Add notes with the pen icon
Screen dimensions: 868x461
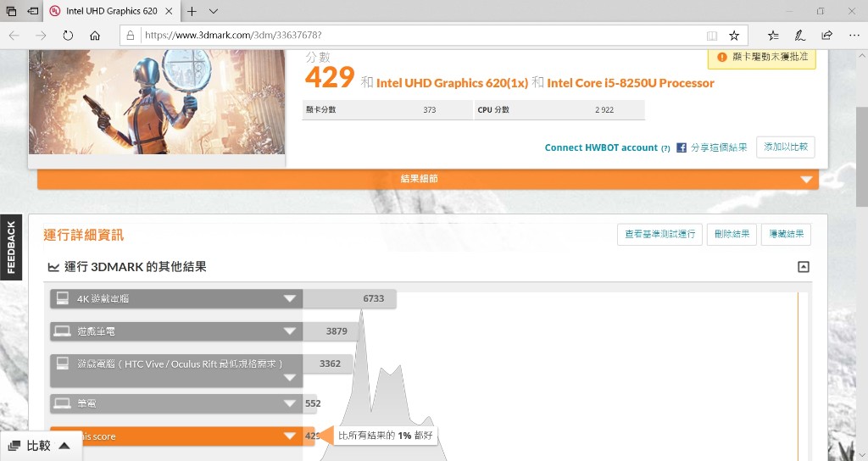(x=800, y=36)
